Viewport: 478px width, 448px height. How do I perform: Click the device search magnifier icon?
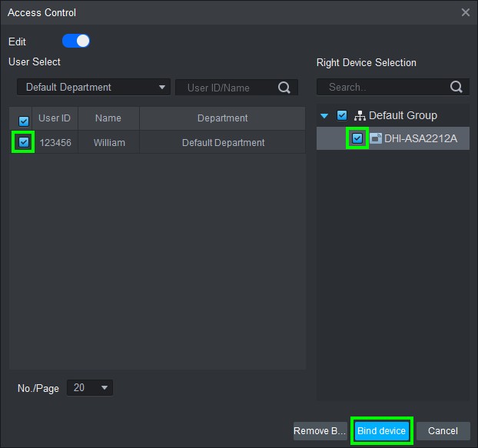tap(456, 88)
